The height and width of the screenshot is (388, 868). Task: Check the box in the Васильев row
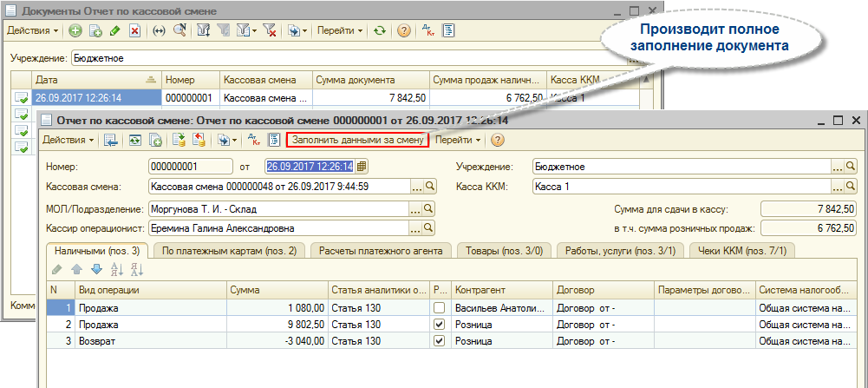(439, 307)
